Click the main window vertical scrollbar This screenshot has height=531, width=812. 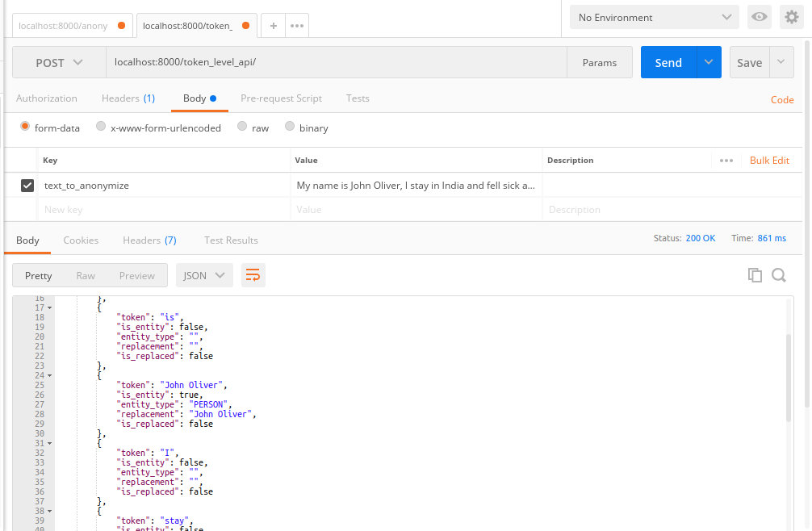(809, 223)
